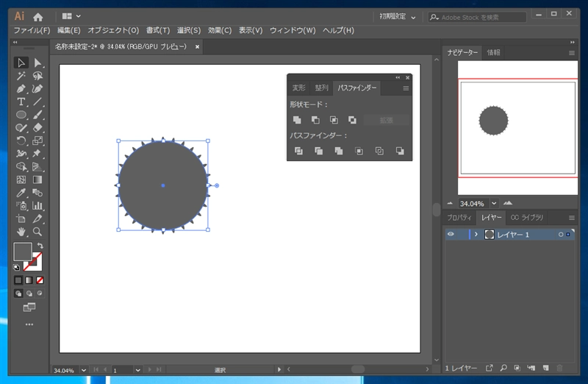Reset to default fill and stroke
This screenshot has width=588, height=384.
[16, 267]
